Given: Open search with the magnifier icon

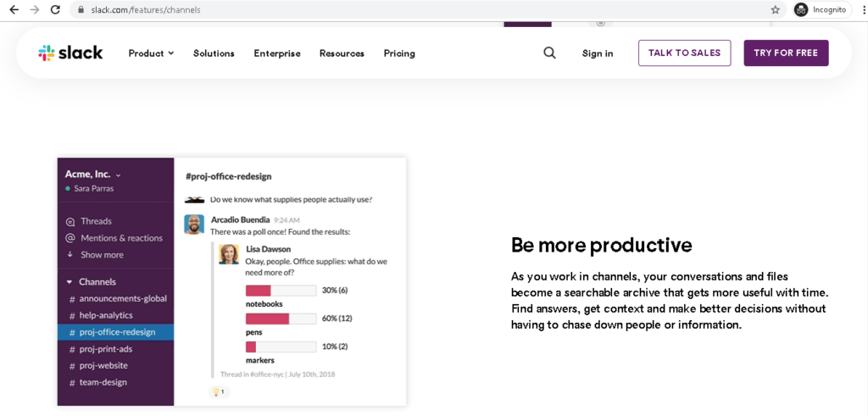Looking at the screenshot, I should pos(549,53).
